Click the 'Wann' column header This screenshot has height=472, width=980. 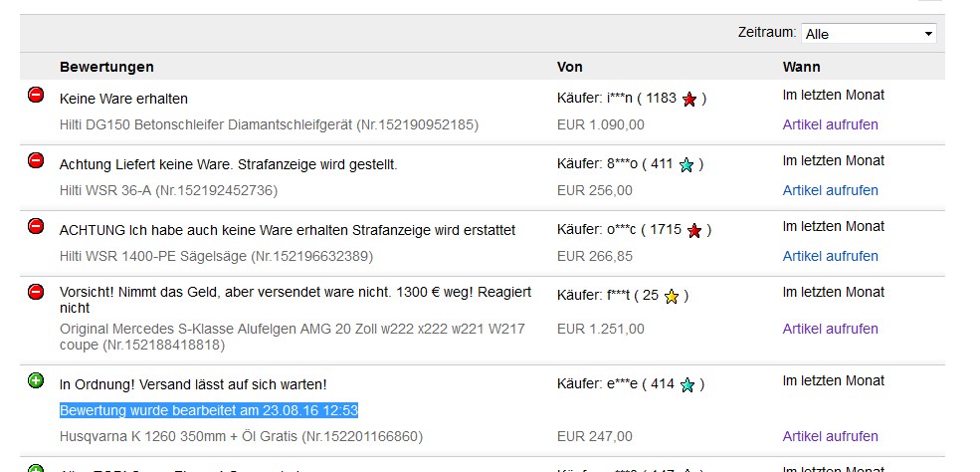click(x=801, y=67)
